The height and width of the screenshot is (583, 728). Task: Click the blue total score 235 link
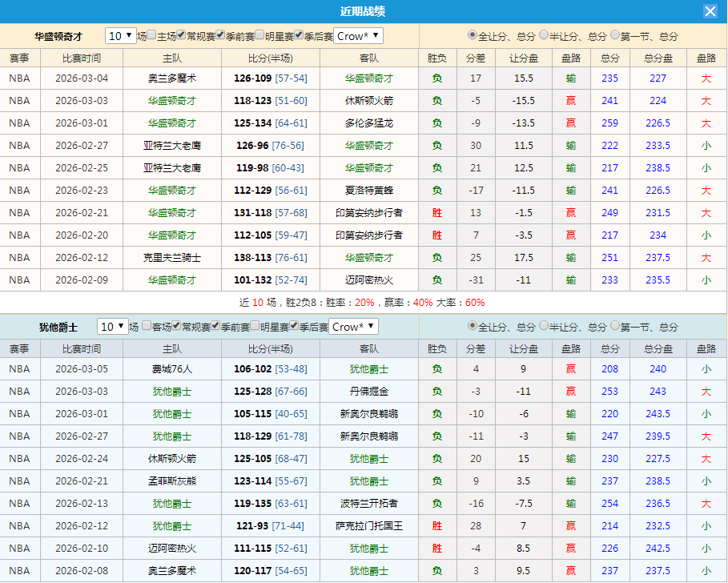click(609, 78)
